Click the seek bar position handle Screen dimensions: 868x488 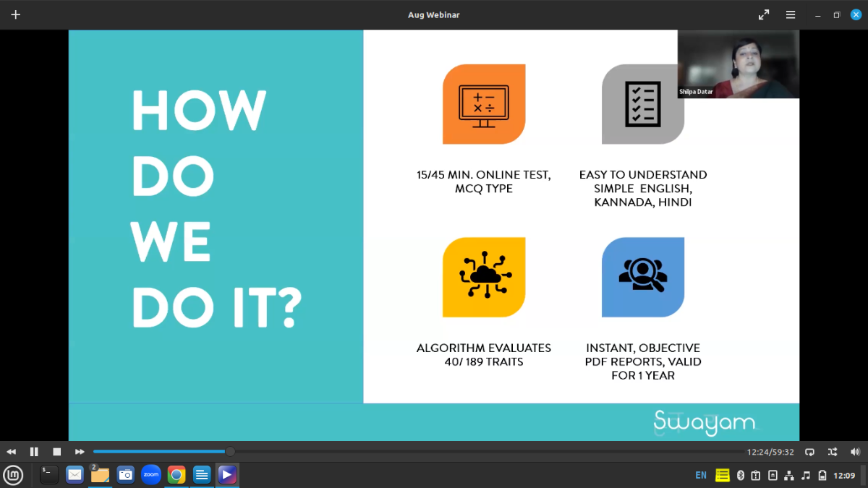tap(230, 452)
